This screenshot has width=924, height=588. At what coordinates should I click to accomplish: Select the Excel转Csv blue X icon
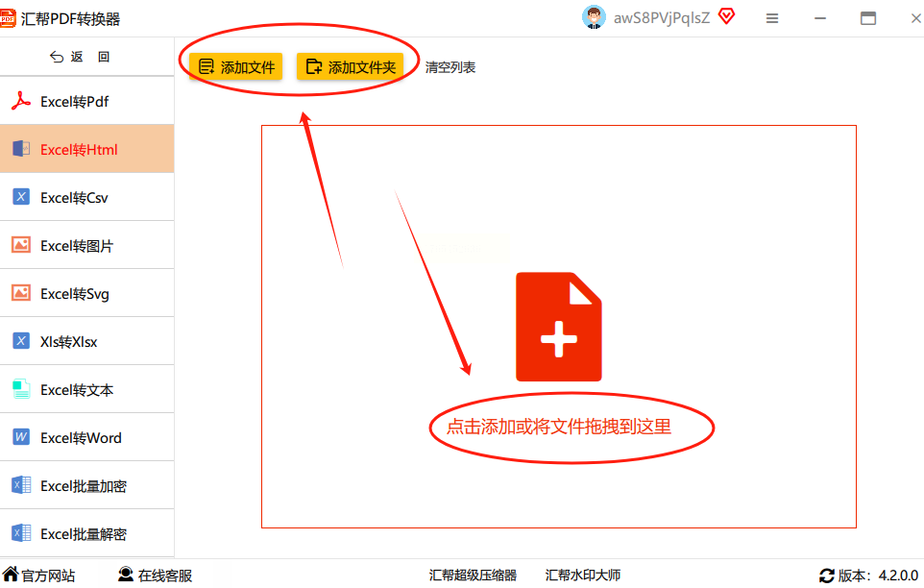coord(21,197)
